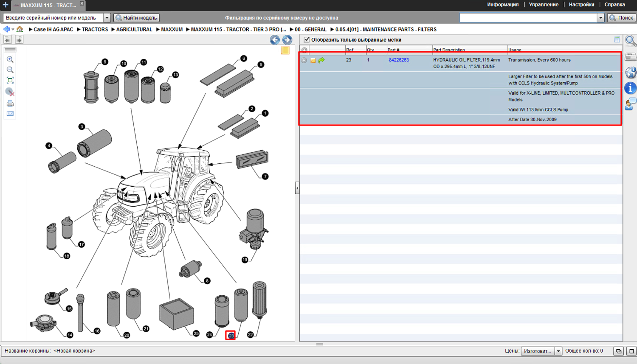Image resolution: width=637 pixels, height=364 pixels.
Task: Select callout 19 on the diagram
Action: point(245,260)
